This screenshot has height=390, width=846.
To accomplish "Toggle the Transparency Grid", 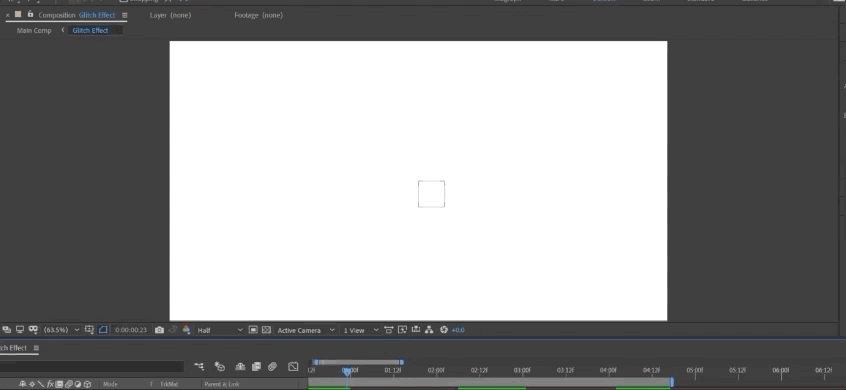I will [266, 330].
